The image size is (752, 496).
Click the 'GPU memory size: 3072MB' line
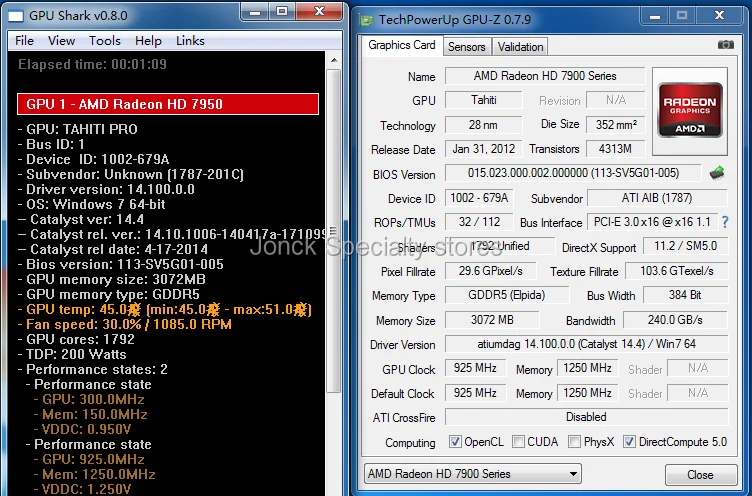click(x=112, y=279)
